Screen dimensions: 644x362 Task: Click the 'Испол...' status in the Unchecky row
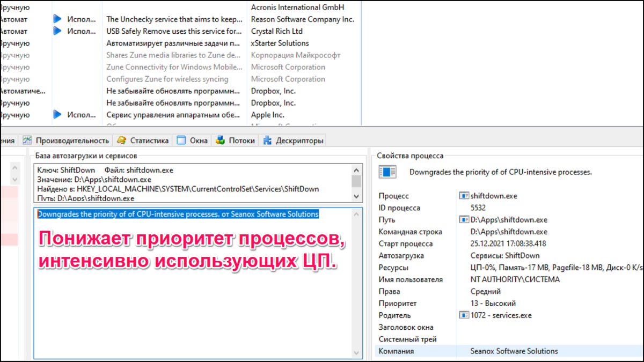[x=82, y=19]
